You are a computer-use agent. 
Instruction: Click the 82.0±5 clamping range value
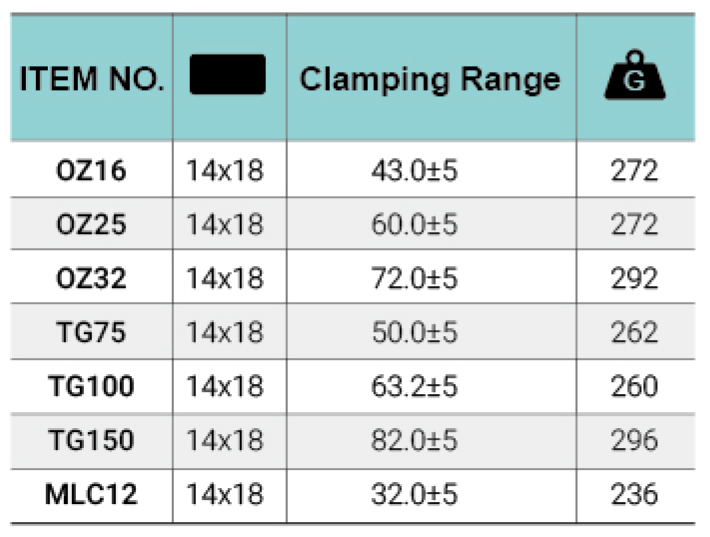tap(414, 440)
